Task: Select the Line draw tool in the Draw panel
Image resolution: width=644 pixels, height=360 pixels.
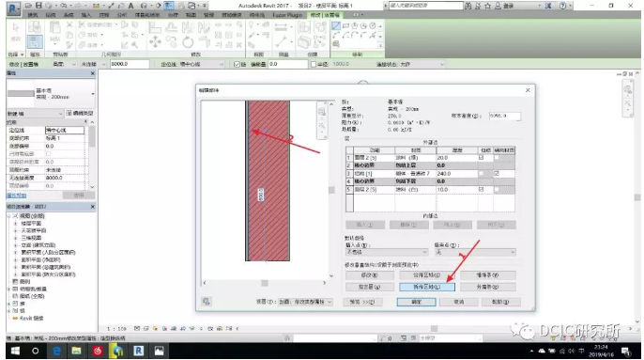Action: pos(336,26)
